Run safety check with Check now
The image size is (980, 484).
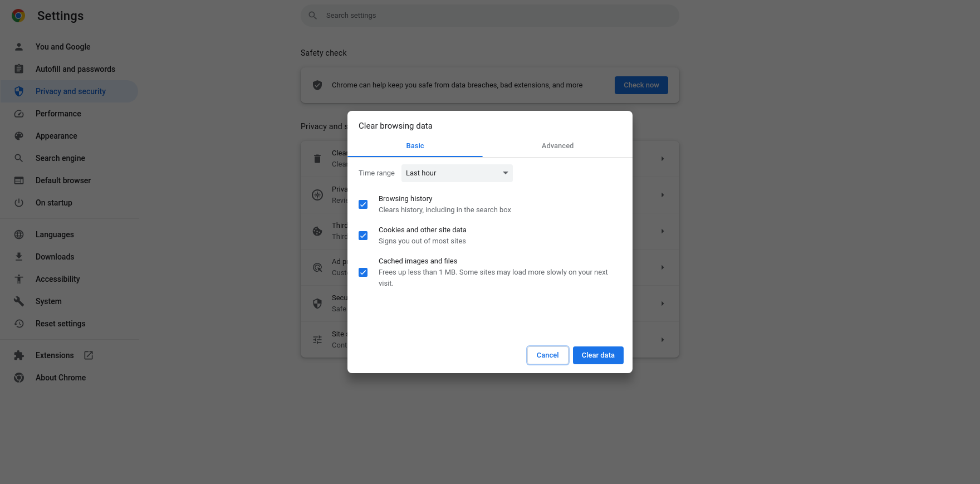click(641, 85)
